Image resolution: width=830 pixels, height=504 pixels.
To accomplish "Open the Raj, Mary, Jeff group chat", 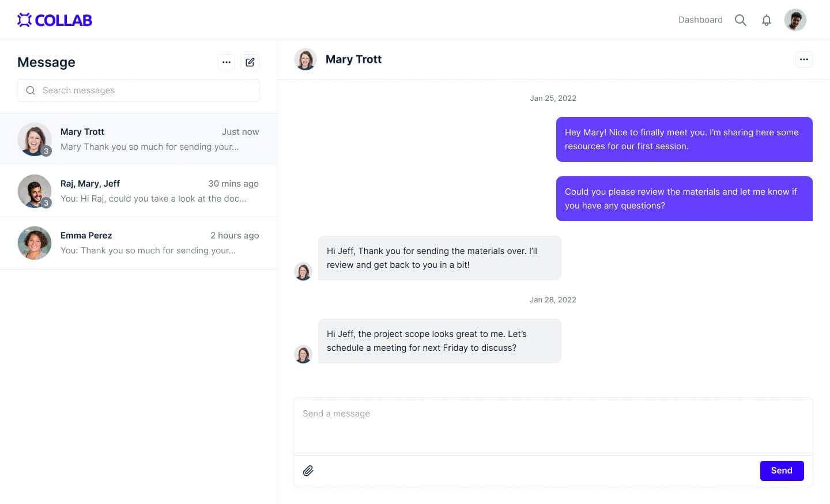I will coord(138,191).
